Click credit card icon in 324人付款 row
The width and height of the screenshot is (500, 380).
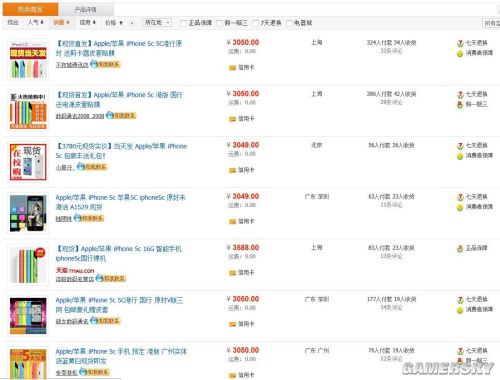232,68
